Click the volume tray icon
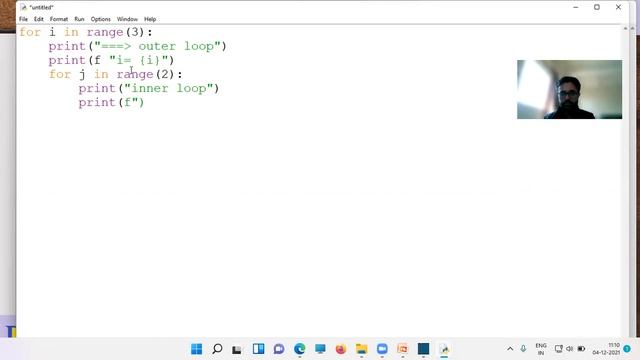 tap(570, 349)
